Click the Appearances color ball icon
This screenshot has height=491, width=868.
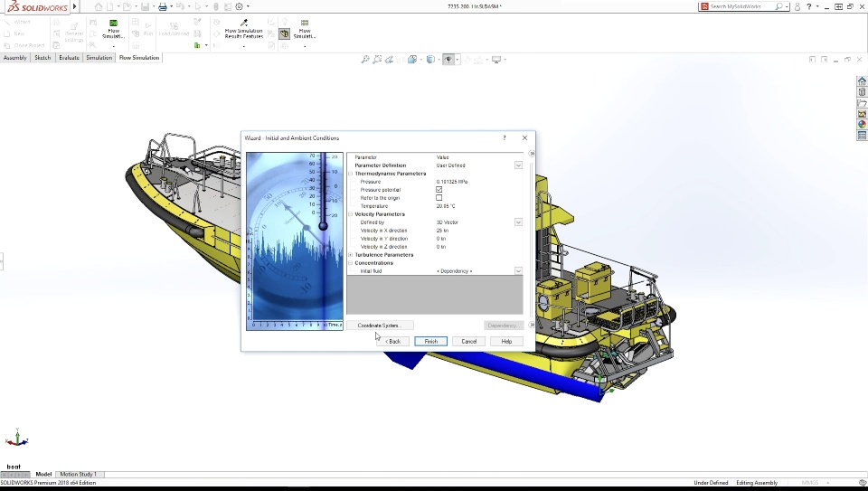862,124
